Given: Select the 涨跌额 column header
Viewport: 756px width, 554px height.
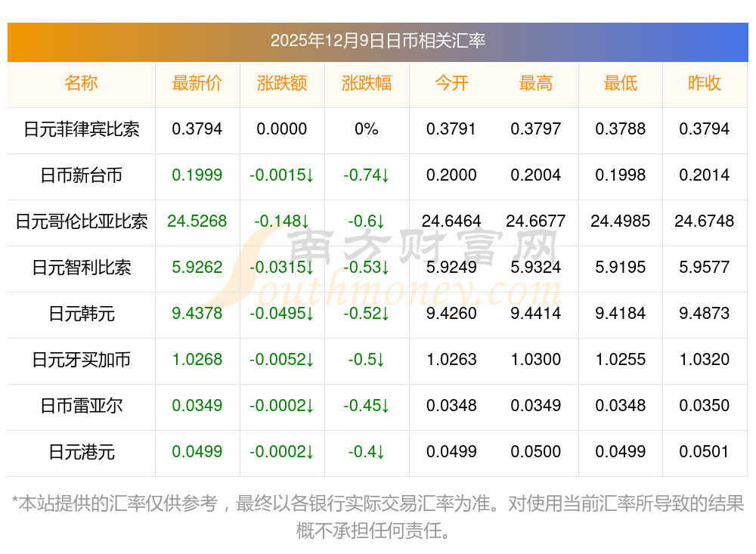Looking at the screenshot, I should coord(282,83).
